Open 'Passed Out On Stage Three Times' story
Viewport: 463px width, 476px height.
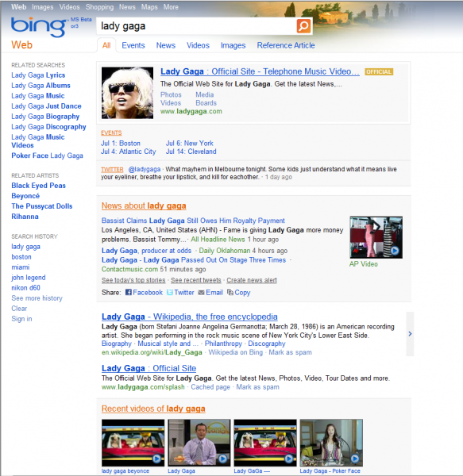194,260
